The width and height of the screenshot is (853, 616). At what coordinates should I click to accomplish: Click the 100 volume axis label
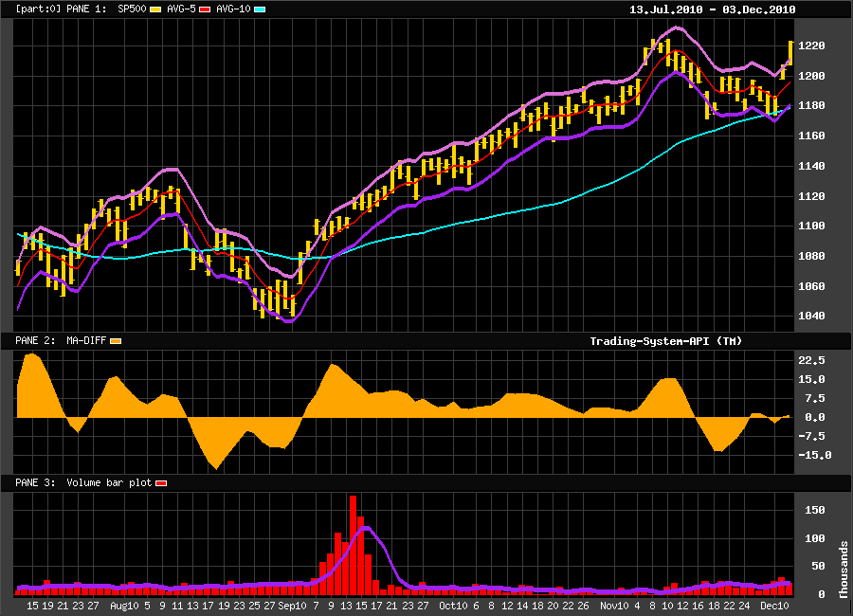pyautogui.click(x=814, y=538)
